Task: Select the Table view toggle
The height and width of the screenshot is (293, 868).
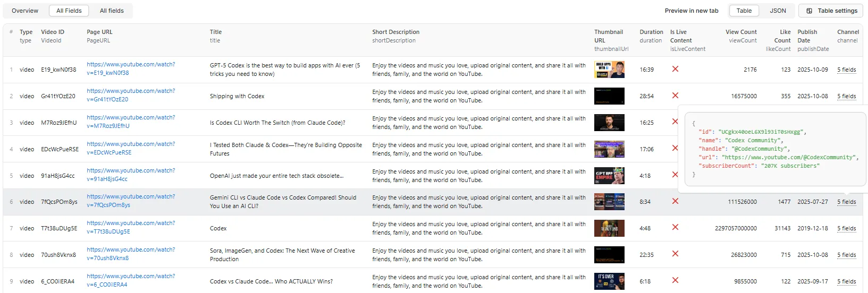Action: [x=744, y=11]
